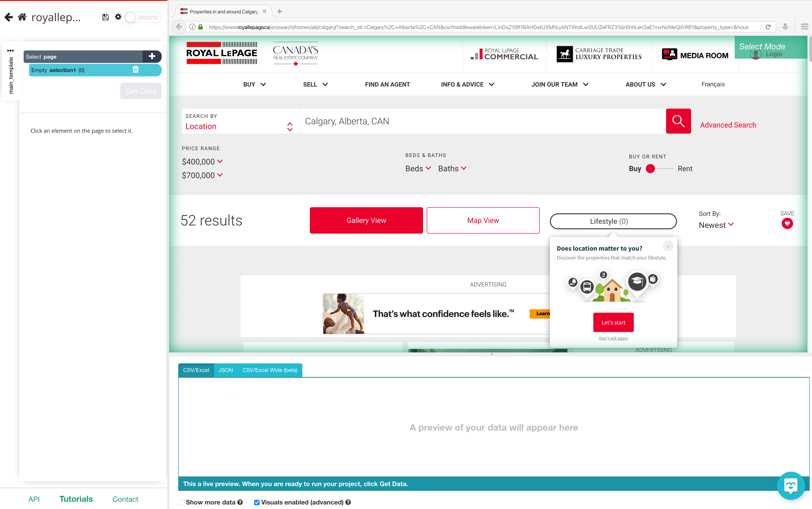Viewport: 812px width, 509px height.
Task: Click the add page plus icon
Action: point(152,56)
